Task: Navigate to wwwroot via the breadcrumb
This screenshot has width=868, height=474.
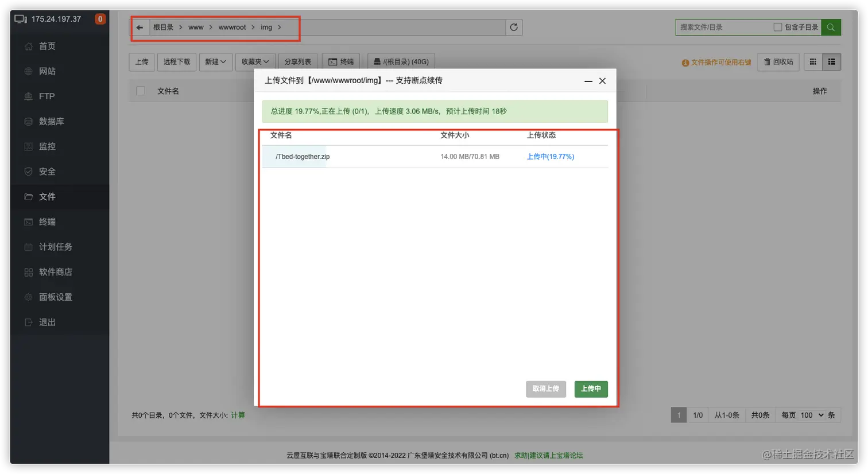Action: (232, 27)
